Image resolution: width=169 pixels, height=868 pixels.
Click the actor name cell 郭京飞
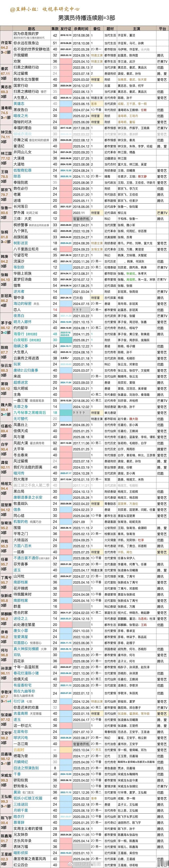(6, 190)
